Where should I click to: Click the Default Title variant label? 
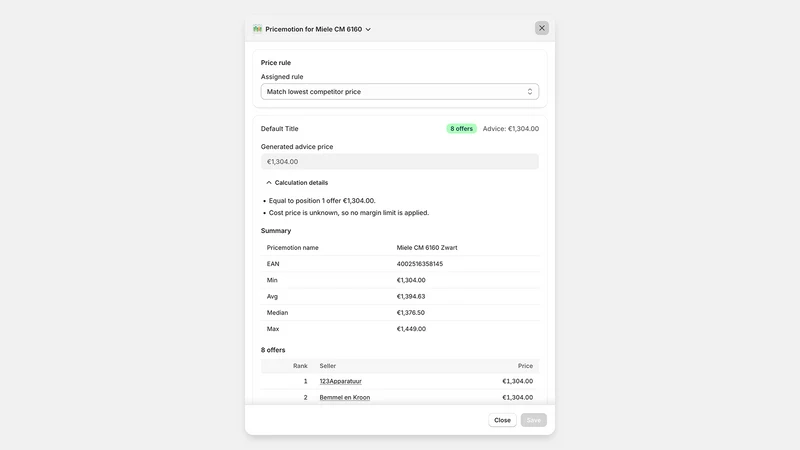pos(280,129)
